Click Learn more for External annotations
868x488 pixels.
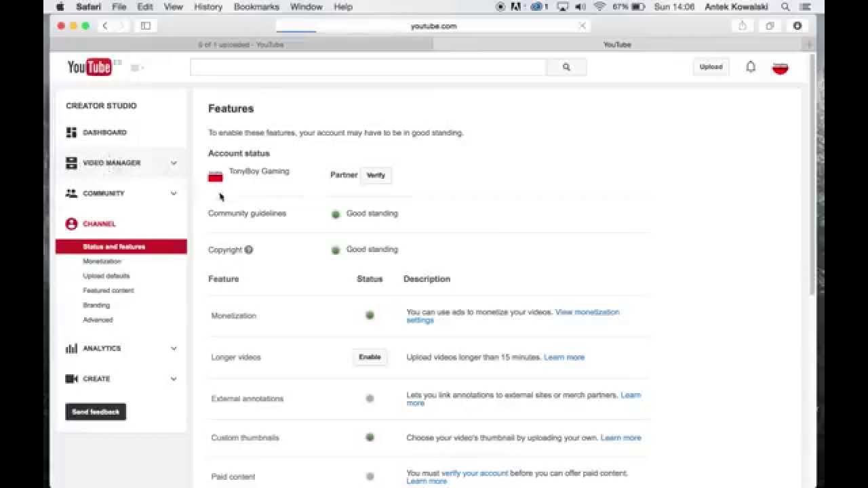pos(630,394)
